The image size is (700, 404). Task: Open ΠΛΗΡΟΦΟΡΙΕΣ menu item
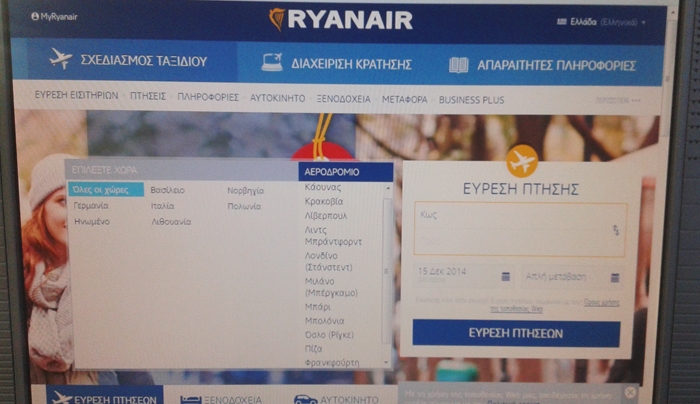(x=208, y=97)
